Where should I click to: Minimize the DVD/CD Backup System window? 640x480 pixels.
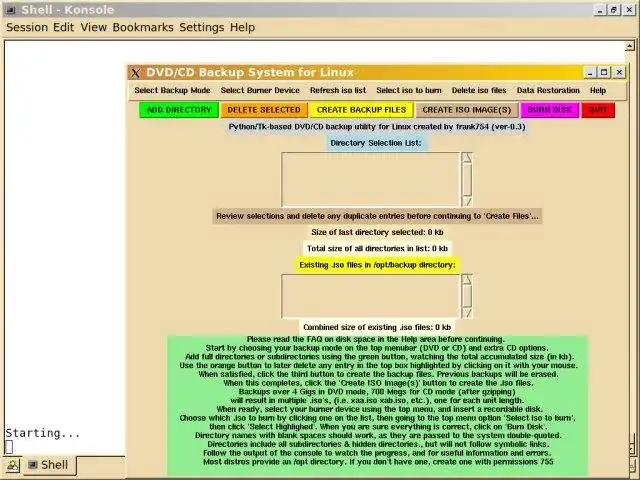click(590, 73)
